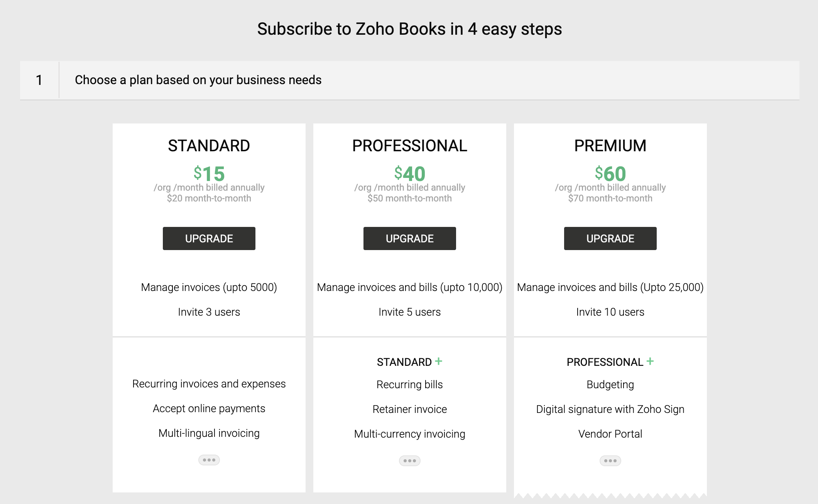Click 'Vendor Portal' feature text

[610, 434]
